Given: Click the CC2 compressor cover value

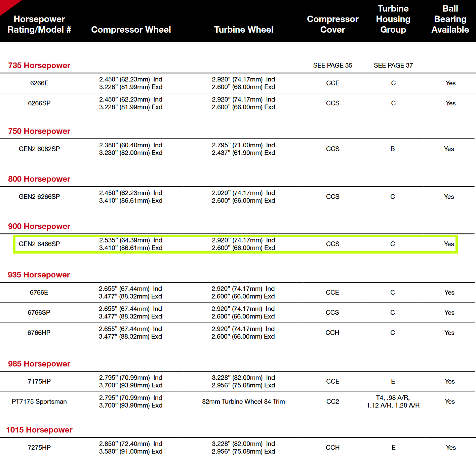Looking at the screenshot, I should [x=332, y=402].
